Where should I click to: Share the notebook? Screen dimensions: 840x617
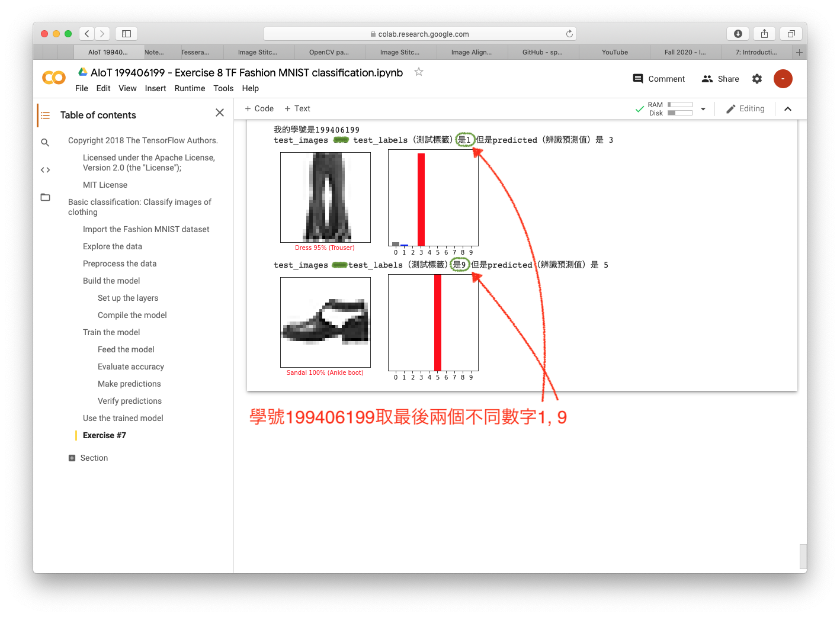click(x=720, y=79)
